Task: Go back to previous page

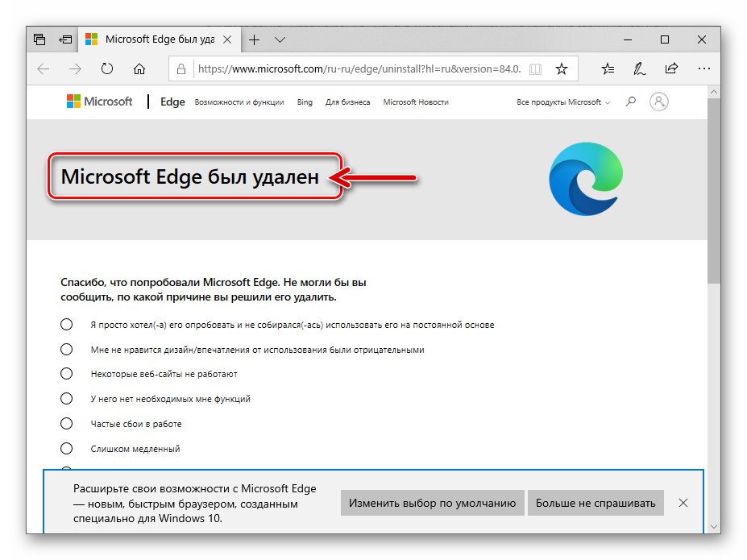Action: click(x=44, y=69)
